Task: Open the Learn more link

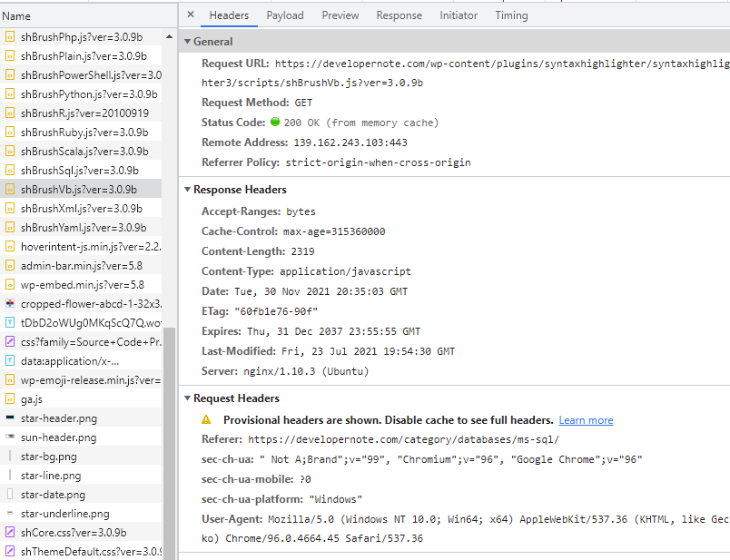Action: point(586,420)
